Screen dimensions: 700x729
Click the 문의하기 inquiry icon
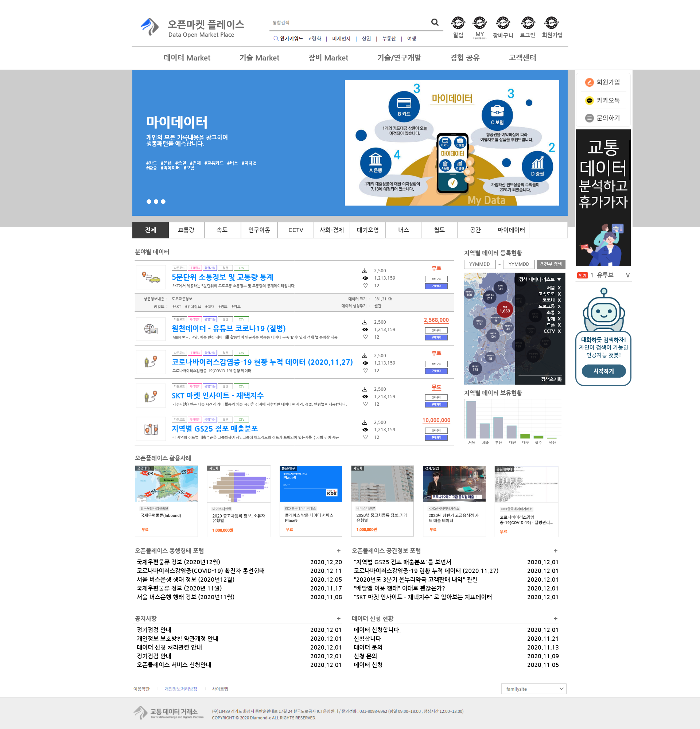tap(589, 118)
